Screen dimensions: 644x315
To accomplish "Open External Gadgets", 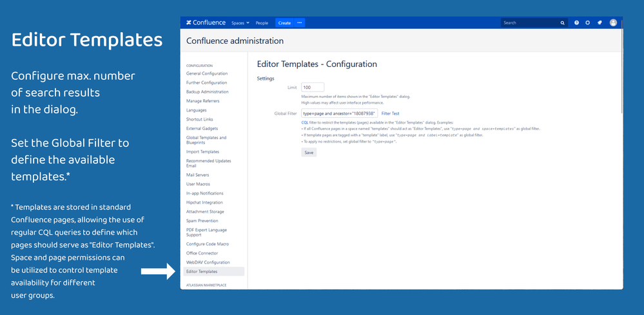I will pyautogui.click(x=202, y=128).
